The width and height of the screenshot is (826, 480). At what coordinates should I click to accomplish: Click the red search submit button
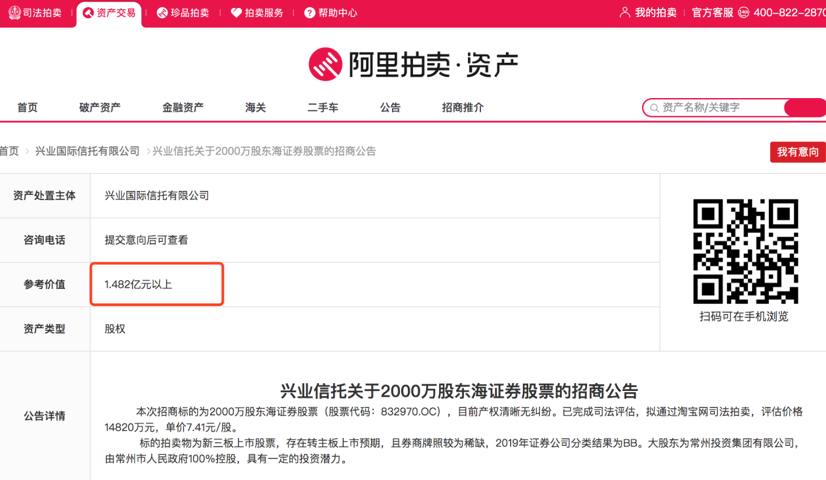tap(805, 107)
